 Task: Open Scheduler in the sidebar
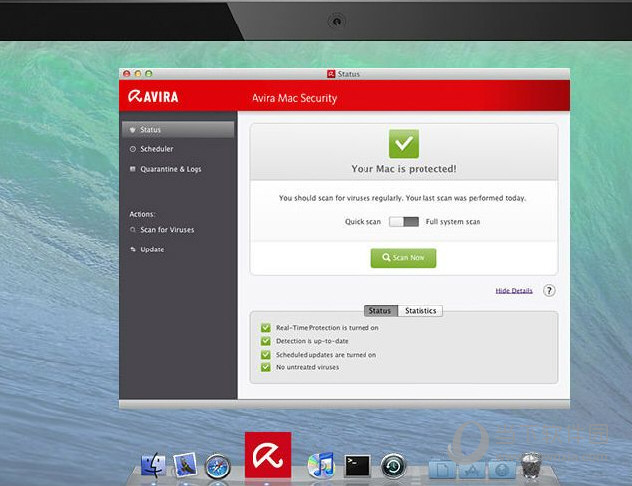coord(156,149)
